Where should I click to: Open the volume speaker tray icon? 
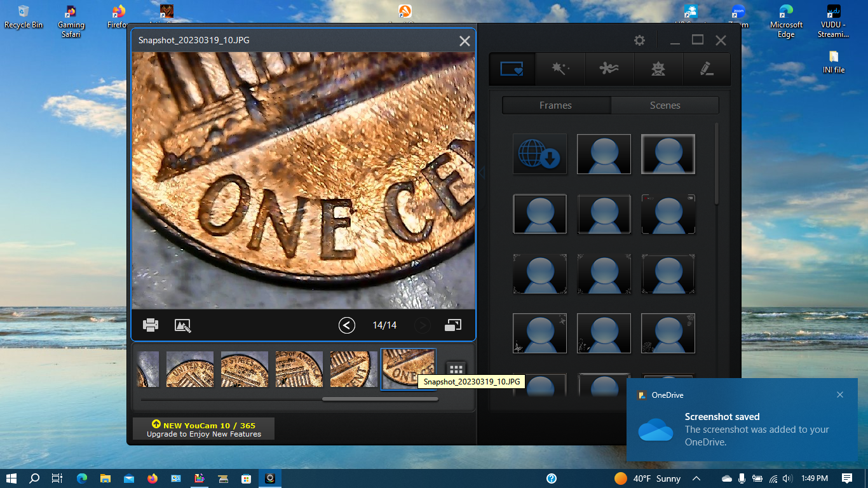[x=788, y=478]
